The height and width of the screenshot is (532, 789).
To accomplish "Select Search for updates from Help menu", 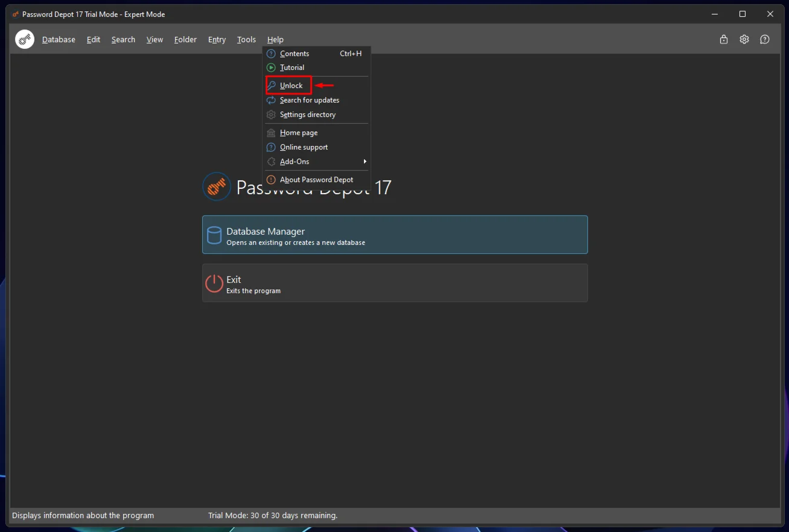I will click(x=309, y=100).
